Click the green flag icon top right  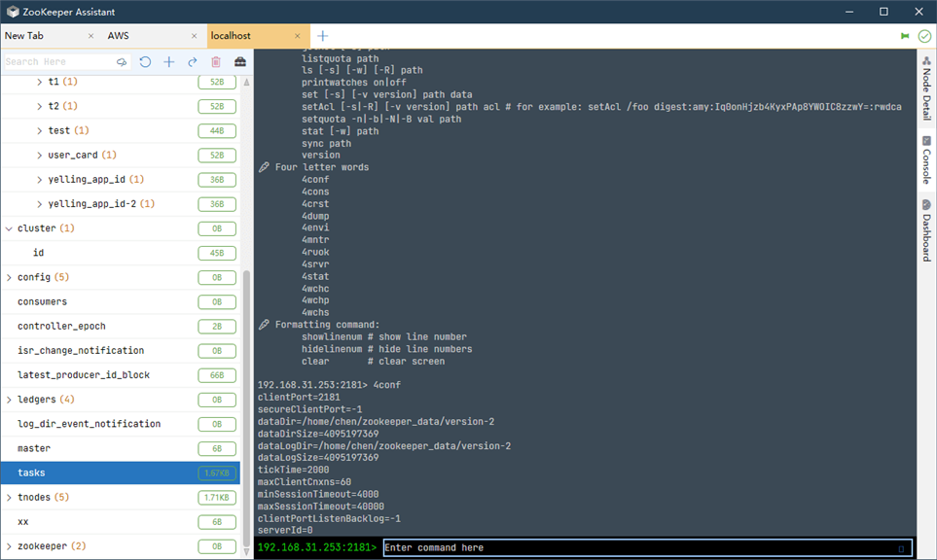[905, 36]
